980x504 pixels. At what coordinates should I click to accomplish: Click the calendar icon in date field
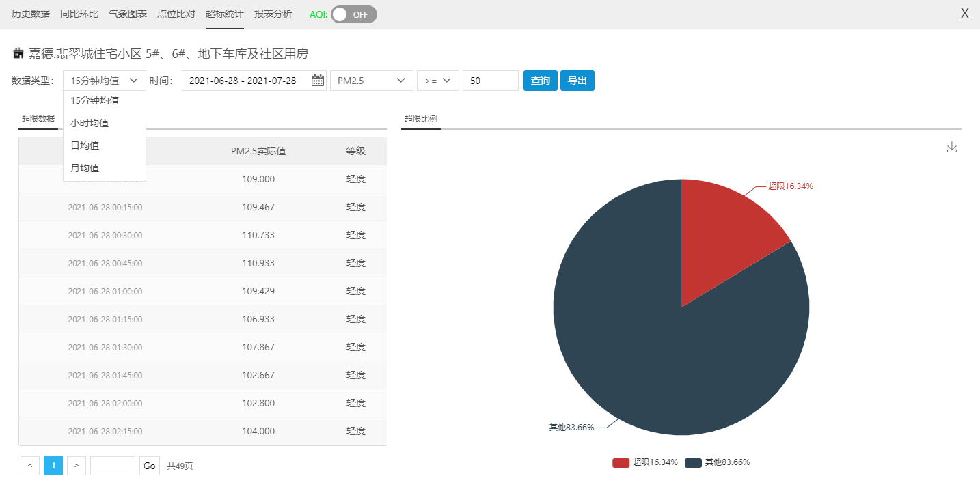[x=318, y=81]
